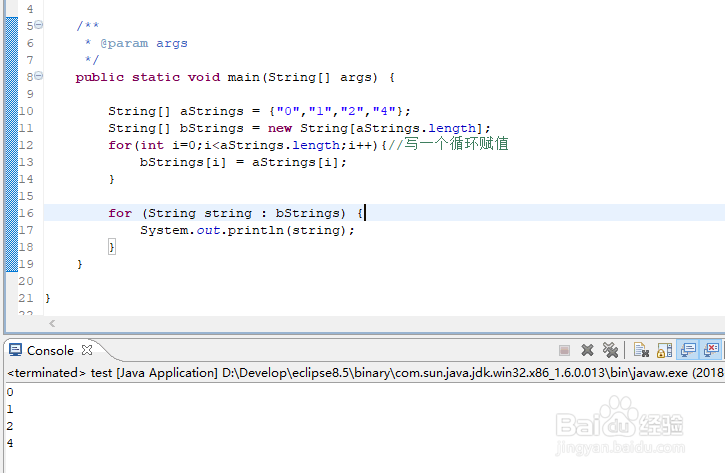
Task: Click the closing class brace on line 21
Action: coord(48,298)
